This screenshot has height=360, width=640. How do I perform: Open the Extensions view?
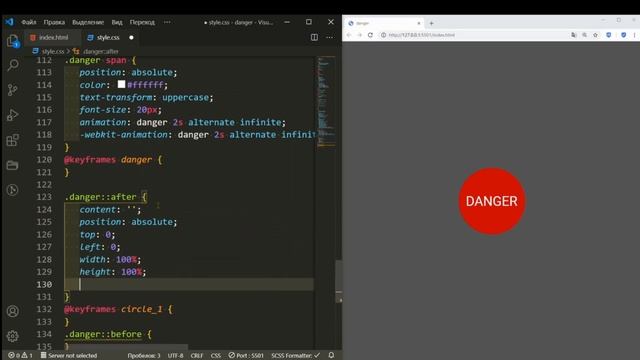pyautogui.click(x=13, y=140)
